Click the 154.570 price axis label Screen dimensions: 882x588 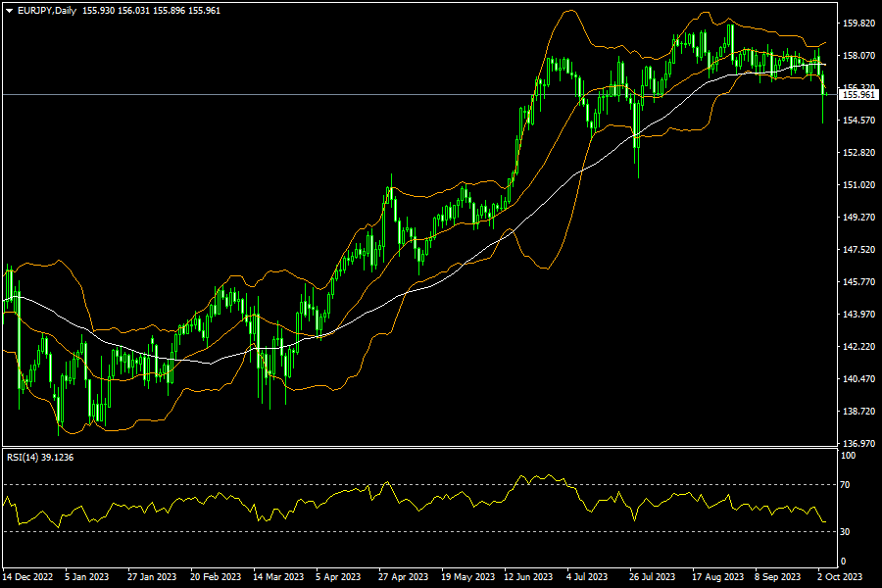pyautogui.click(x=858, y=120)
